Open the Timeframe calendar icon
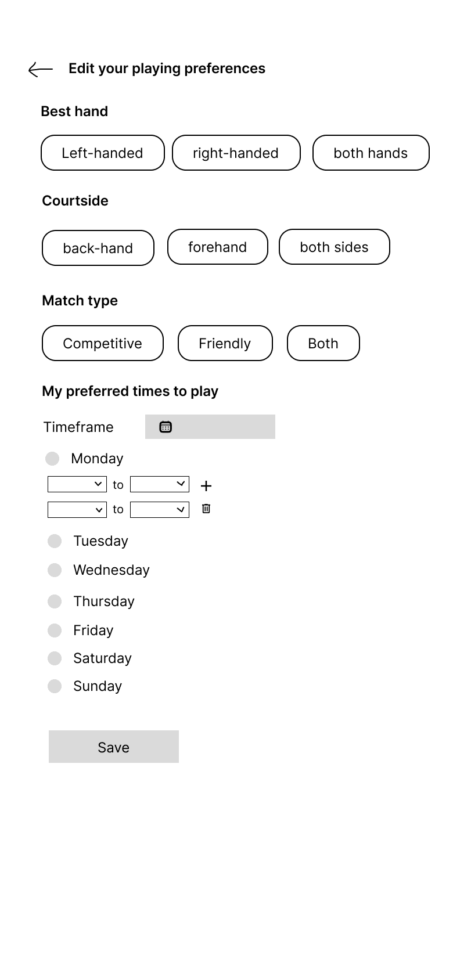The width and height of the screenshot is (453, 980). (x=166, y=427)
